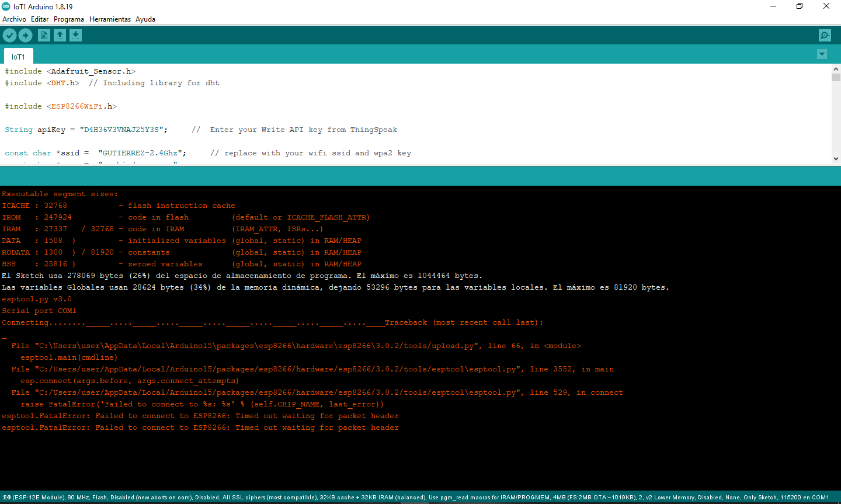This screenshot has width=841, height=504.
Task: Click the first esptool.FatalError message
Action: [x=200, y=416]
